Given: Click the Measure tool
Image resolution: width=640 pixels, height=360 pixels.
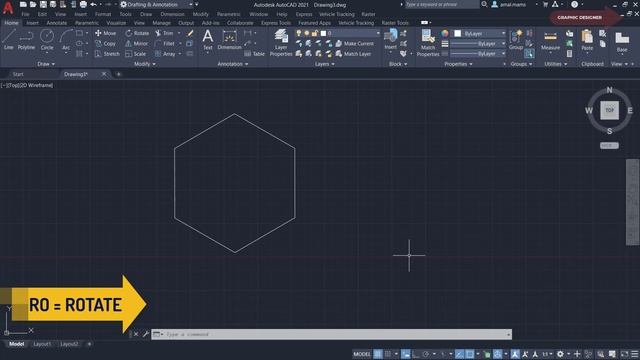Looking at the screenshot, I should point(550,40).
